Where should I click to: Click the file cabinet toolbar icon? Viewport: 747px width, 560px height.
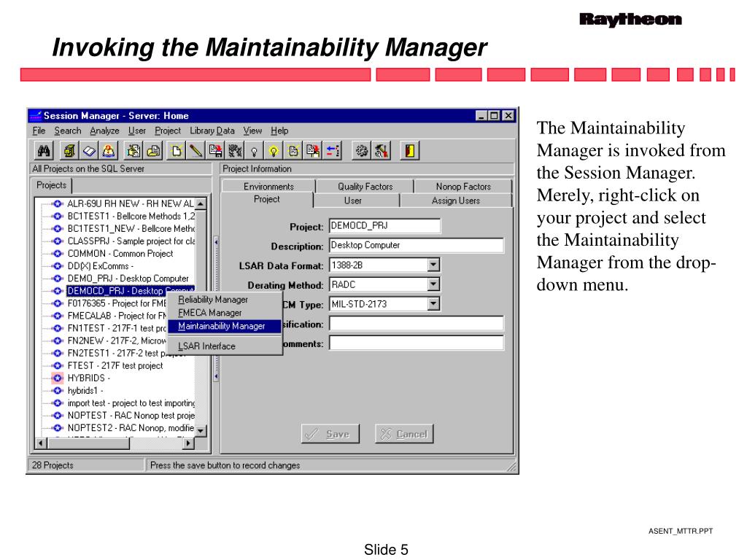(x=69, y=151)
